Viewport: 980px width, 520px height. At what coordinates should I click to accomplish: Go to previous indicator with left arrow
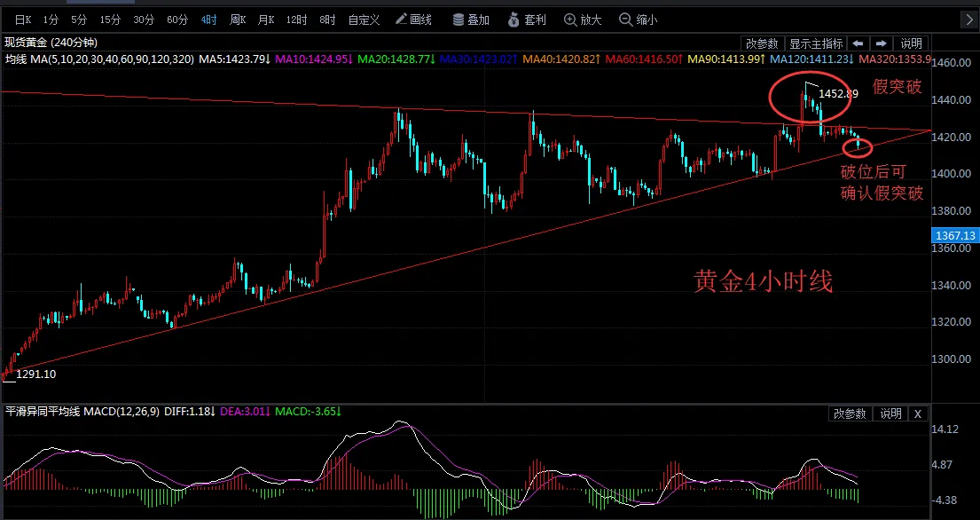pyautogui.click(x=858, y=43)
